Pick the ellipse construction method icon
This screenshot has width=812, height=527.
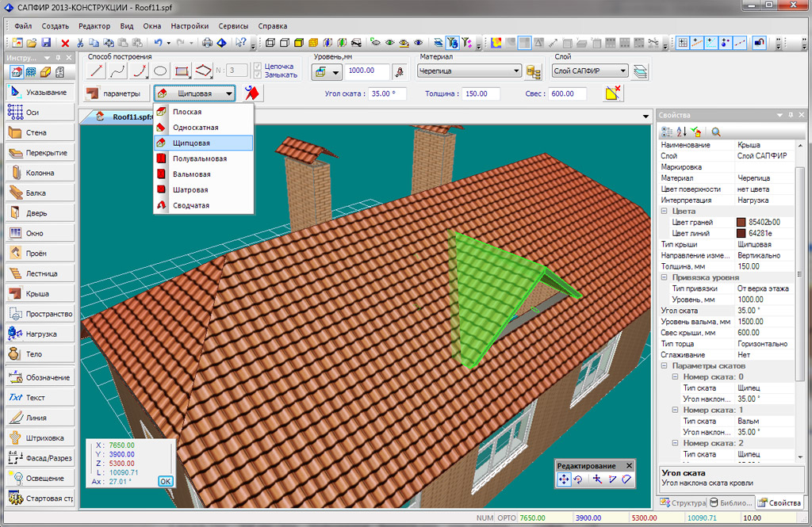pyautogui.click(x=160, y=71)
